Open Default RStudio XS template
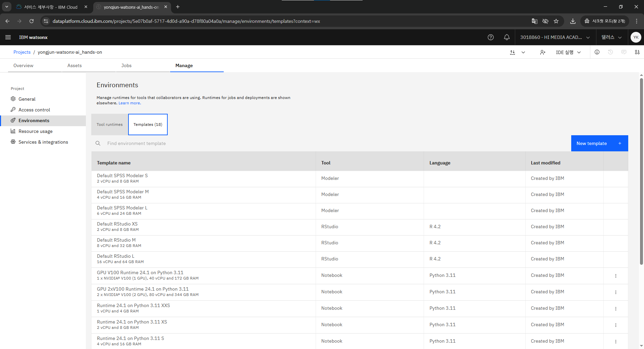Screen dimensions: 644x349 click(117, 224)
